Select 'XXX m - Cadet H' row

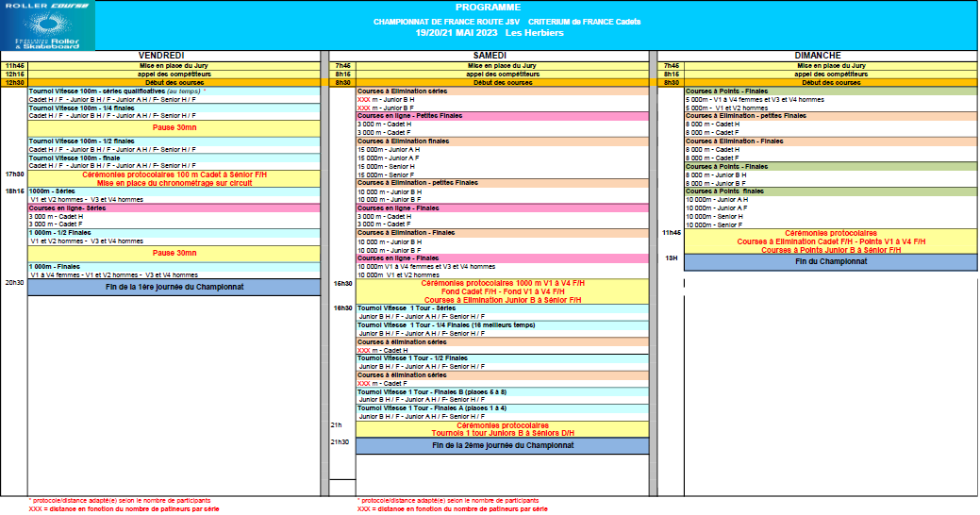coord(503,350)
